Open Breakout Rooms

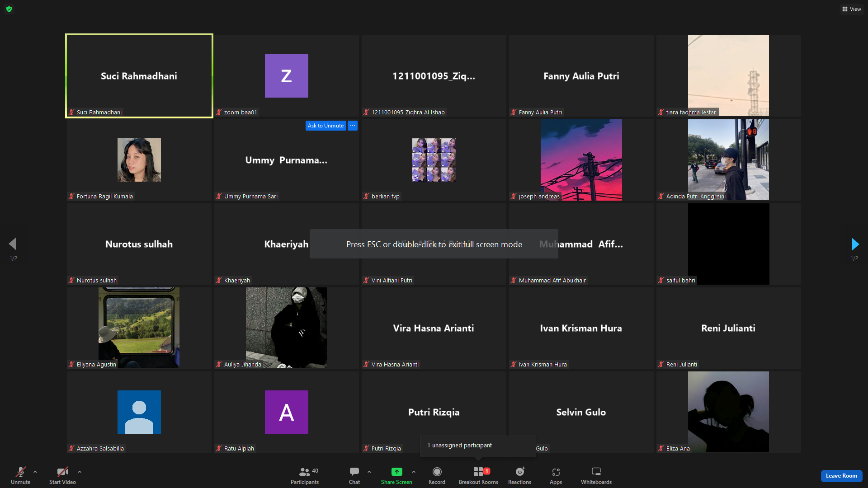tap(478, 476)
